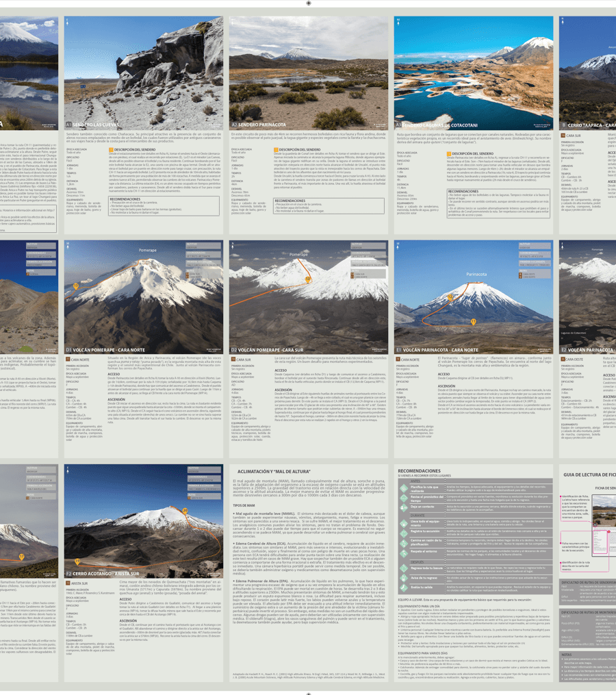Click the 'Registra tu excursión' icon
Viewport: 616px width, 695px height.
click(x=404, y=533)
